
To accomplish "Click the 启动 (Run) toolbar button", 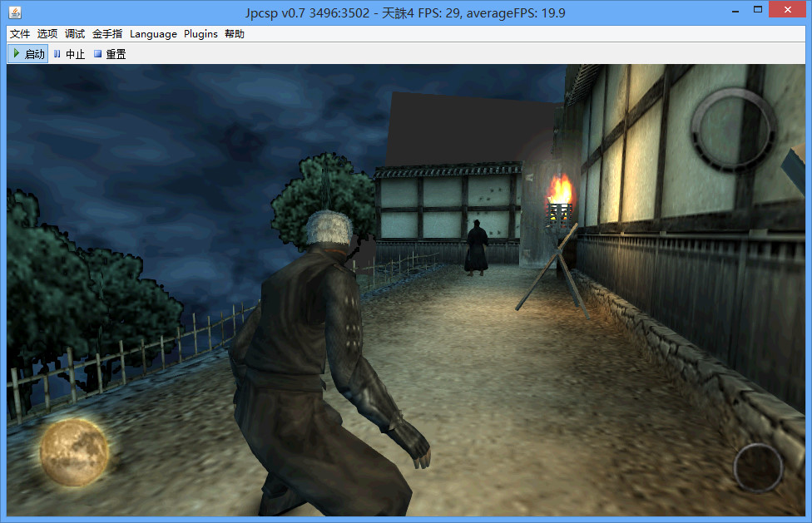I will tap(28, 54).
